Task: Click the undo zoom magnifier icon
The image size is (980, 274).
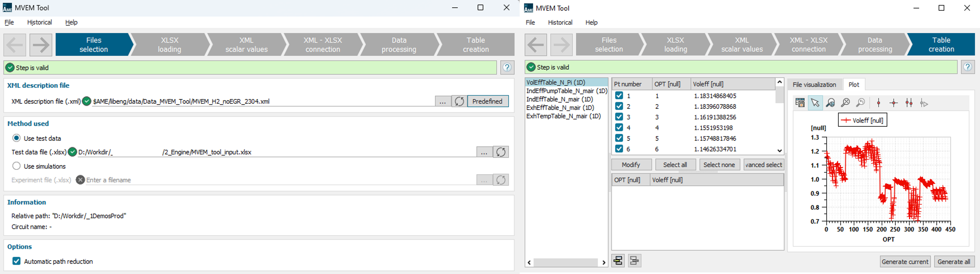Action: coord(860,103)
